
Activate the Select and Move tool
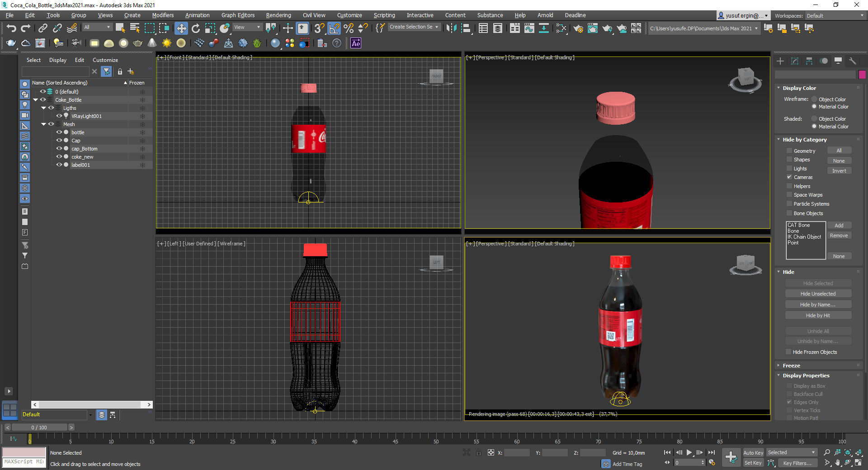181,28
